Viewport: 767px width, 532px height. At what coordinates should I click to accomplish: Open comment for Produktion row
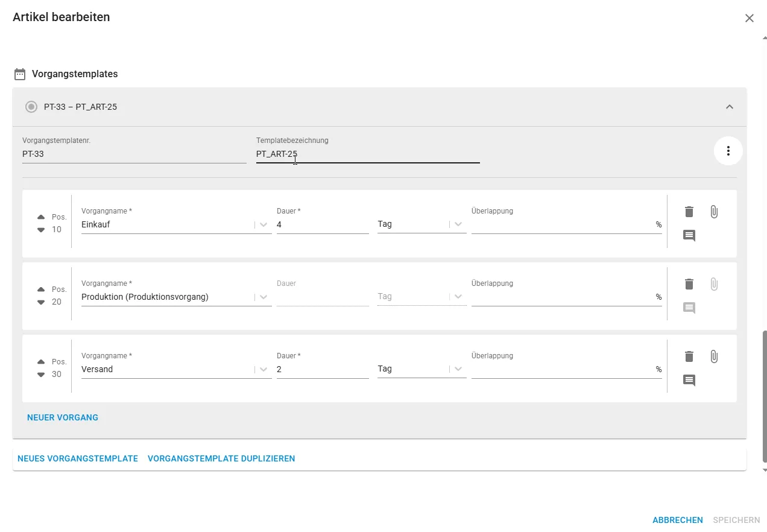tap(689, 308)
